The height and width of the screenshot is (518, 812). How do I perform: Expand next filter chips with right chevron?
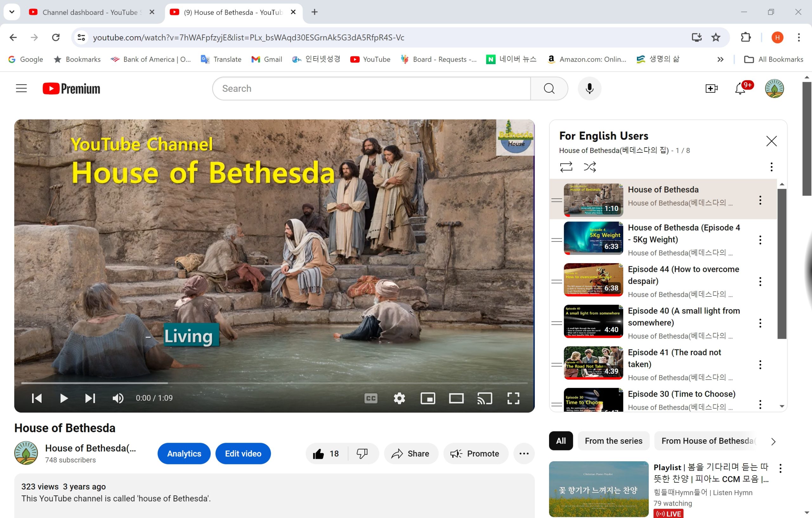(x=773, y=442)
